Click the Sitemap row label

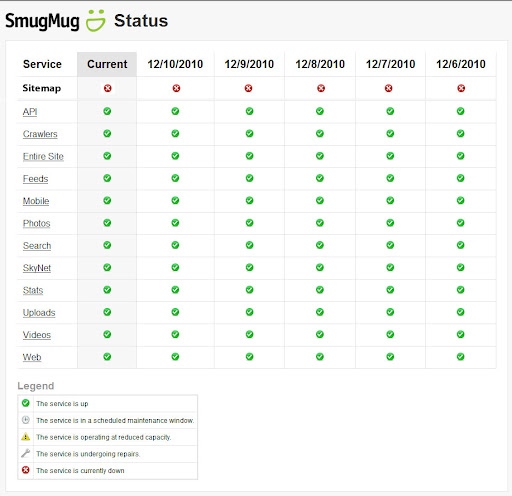point(42,88)
